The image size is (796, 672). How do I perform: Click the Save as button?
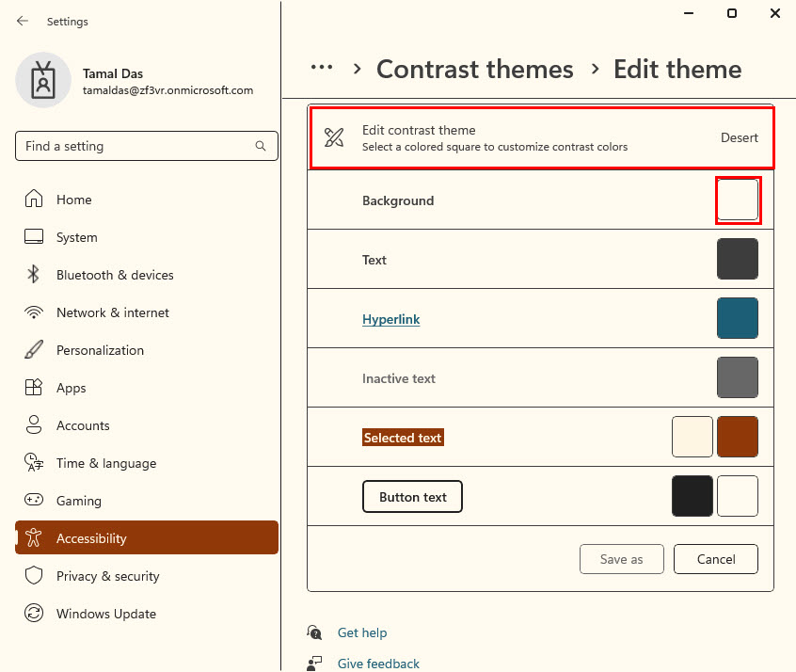pyautogui.click(x=621, y=559)
